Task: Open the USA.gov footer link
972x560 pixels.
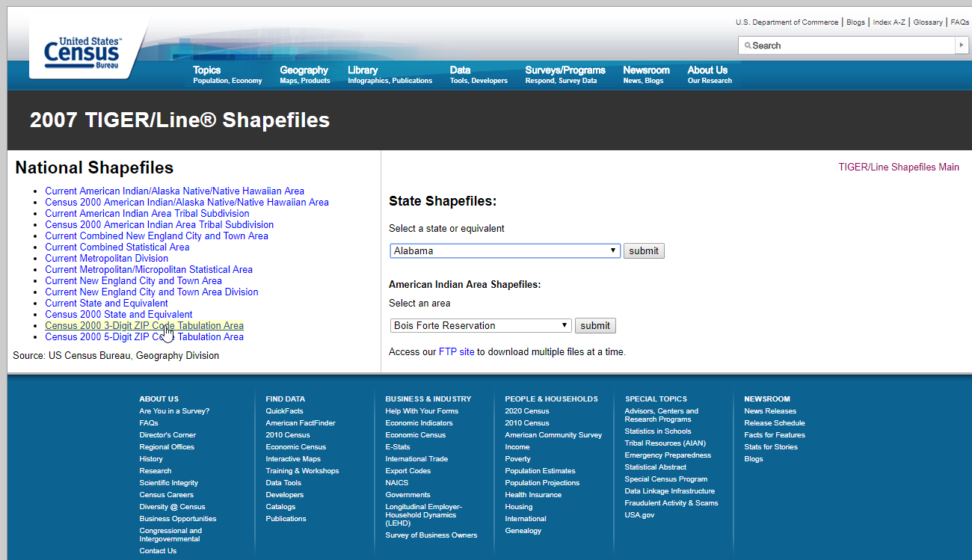Action: (639, 515)
